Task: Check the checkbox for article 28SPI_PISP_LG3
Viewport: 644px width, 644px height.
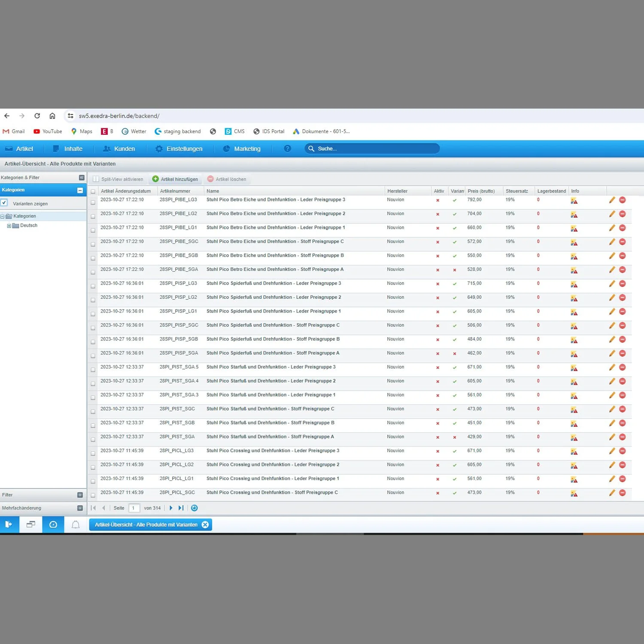Action: pyautogui.click(x=92, y=286)
